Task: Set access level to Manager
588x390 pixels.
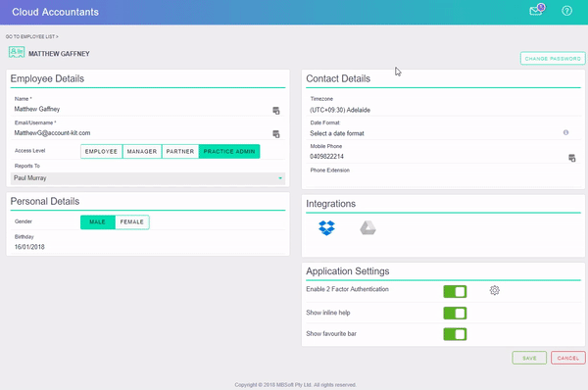Action: tap(142, 151)
